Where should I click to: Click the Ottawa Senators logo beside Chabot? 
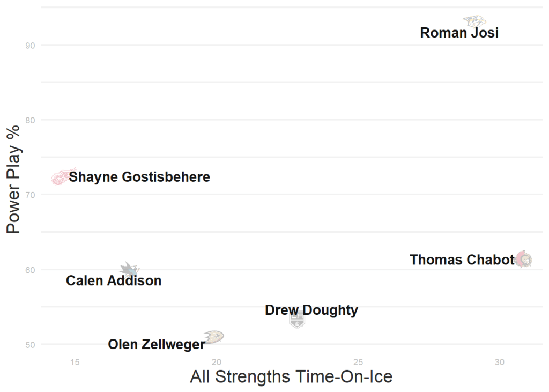click(524, 260)
